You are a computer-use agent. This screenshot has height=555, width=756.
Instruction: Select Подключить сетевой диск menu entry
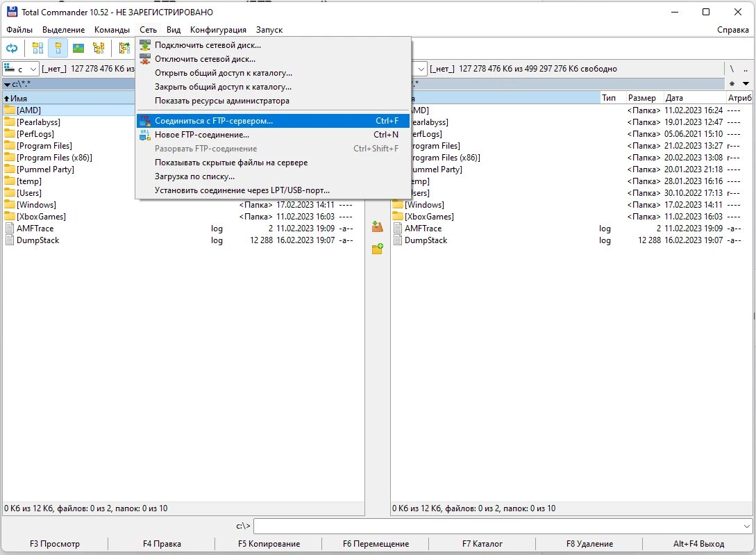[x=273, y=45]
